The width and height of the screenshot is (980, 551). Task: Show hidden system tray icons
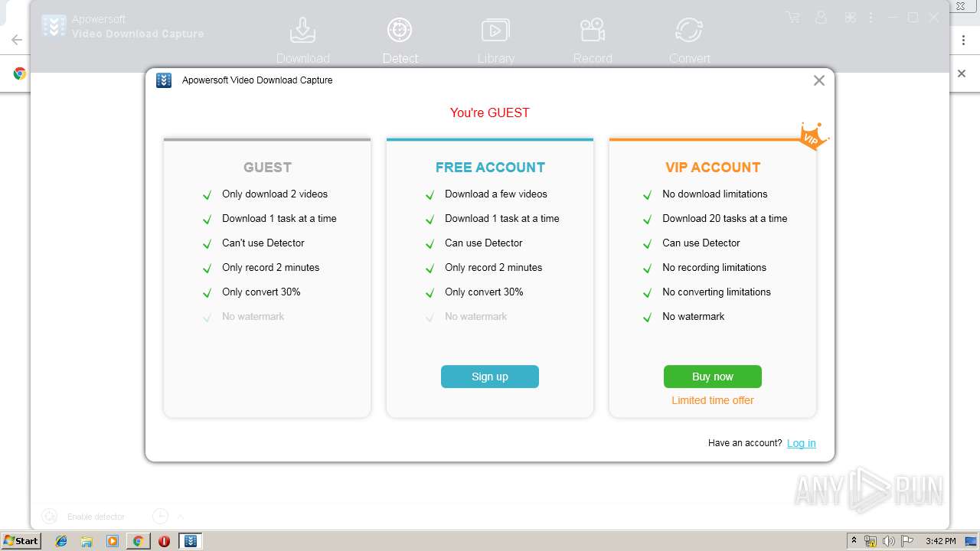coord(854,541)
